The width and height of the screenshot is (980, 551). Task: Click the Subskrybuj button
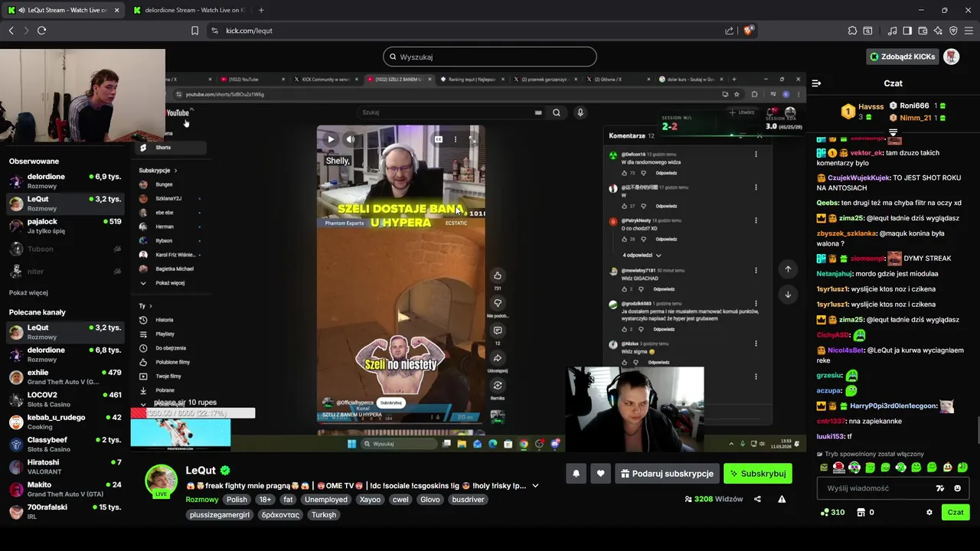pyautogui.click(x=758, y=474)
